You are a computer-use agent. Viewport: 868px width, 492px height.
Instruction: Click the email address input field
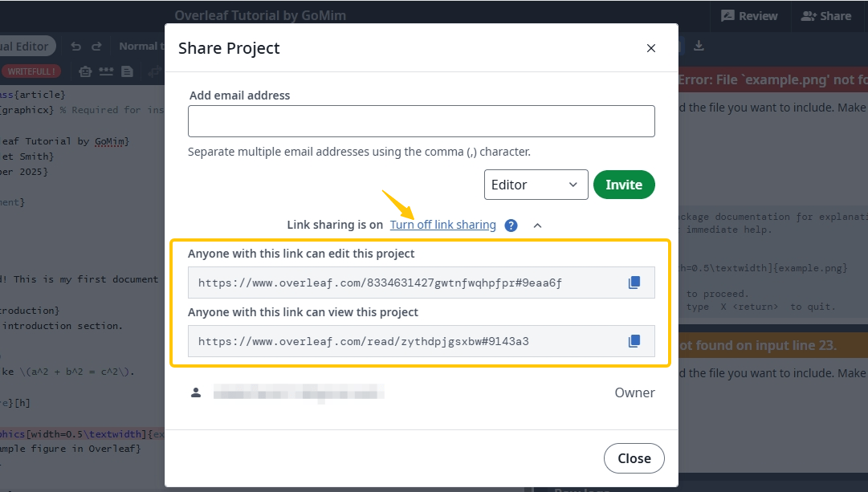[x=421, y=120]
